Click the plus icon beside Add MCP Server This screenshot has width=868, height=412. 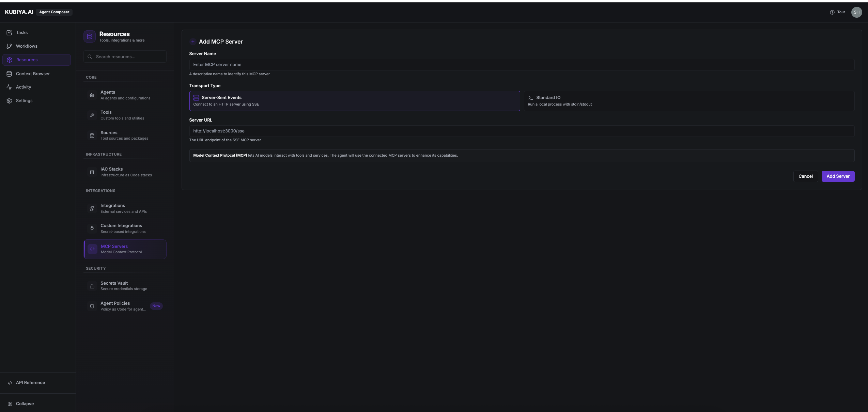[x=193, y=42]
